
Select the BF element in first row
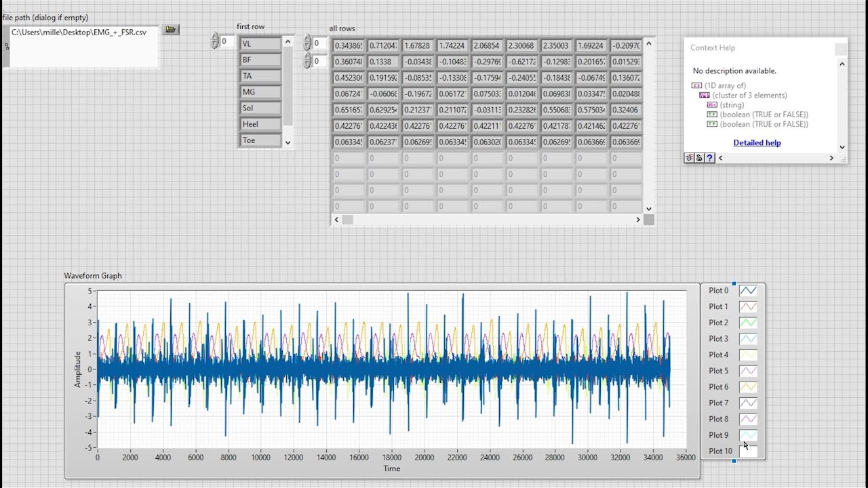[260, 60]
